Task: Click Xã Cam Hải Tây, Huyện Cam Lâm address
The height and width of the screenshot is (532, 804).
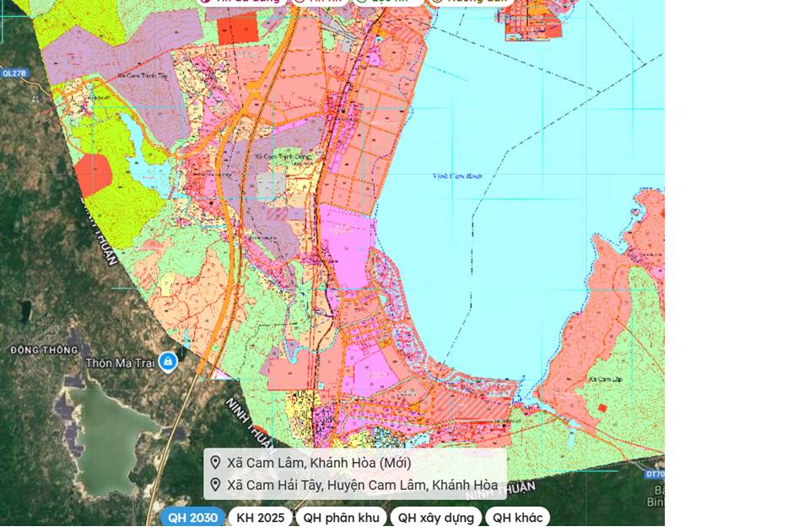Action: click(x=363, y=485)
